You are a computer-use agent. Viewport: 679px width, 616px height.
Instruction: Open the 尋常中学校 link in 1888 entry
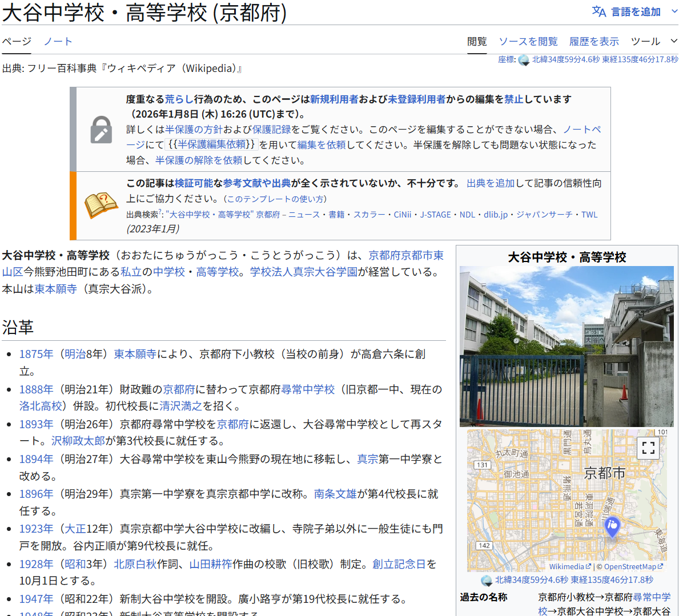click(308, 389)
